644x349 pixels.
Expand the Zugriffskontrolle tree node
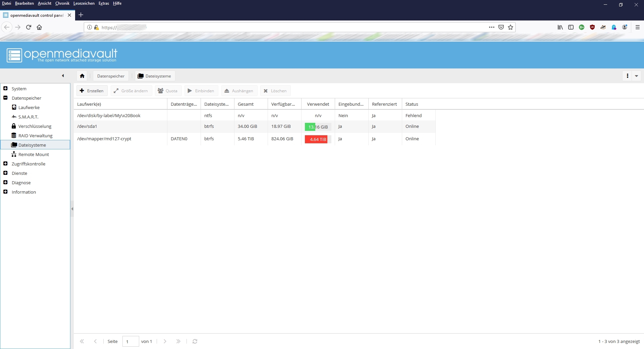pos(5,164)
